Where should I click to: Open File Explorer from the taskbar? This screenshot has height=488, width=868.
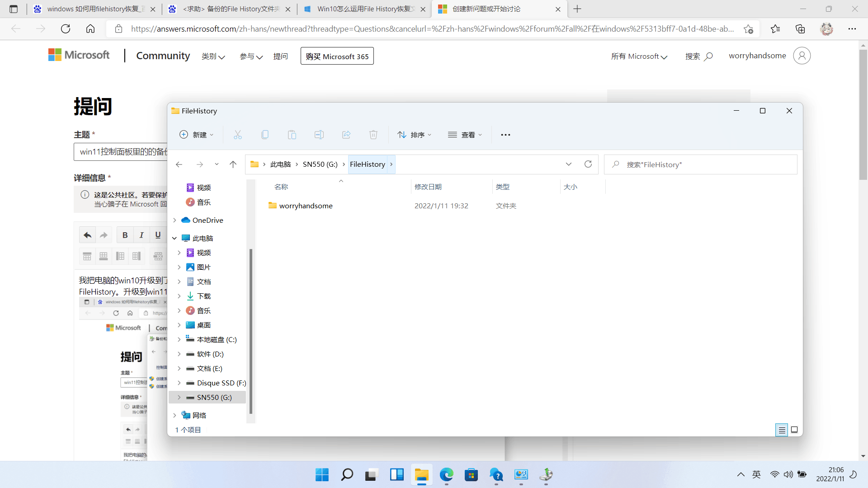coord(421,474)
